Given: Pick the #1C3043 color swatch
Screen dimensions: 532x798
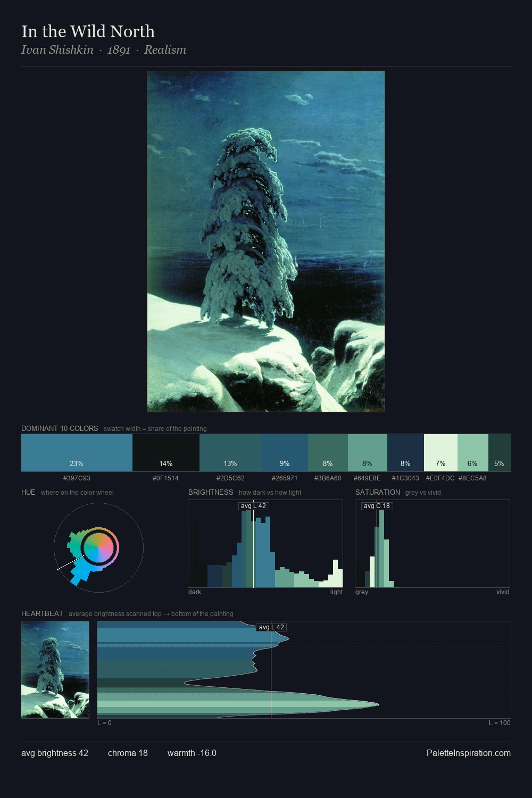Looking at the screenshot, I should 405,453.
